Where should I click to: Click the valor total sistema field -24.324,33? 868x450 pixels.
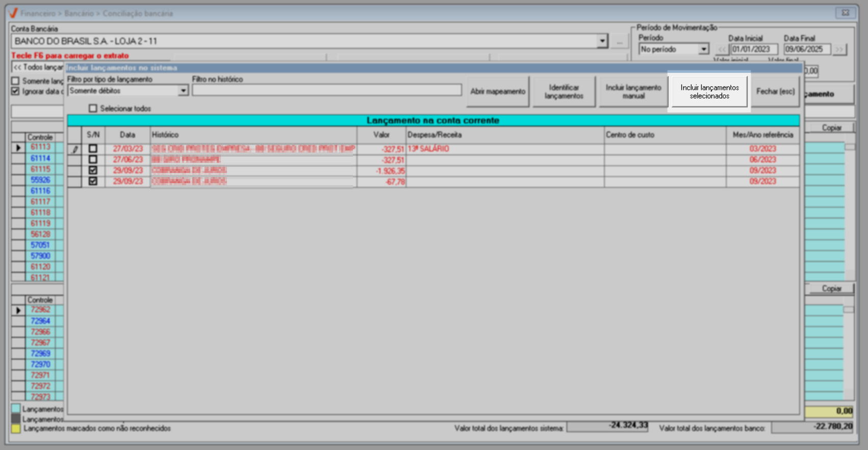[x=607, y=426]
